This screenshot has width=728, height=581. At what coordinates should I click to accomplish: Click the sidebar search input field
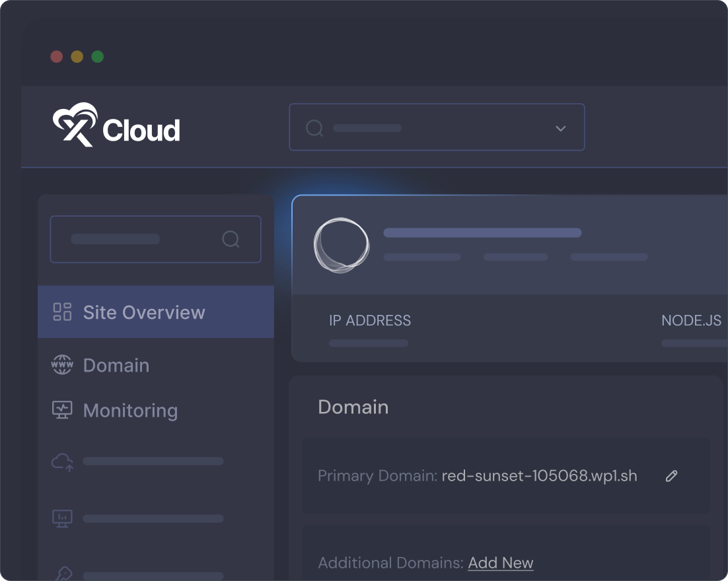[x=155, y=239]
